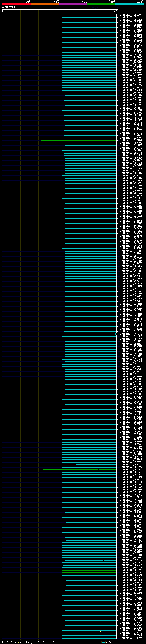Open hit UniRef100_A6N0I8
Viewport: 146px width, 644px height.
tap(131, 334)
